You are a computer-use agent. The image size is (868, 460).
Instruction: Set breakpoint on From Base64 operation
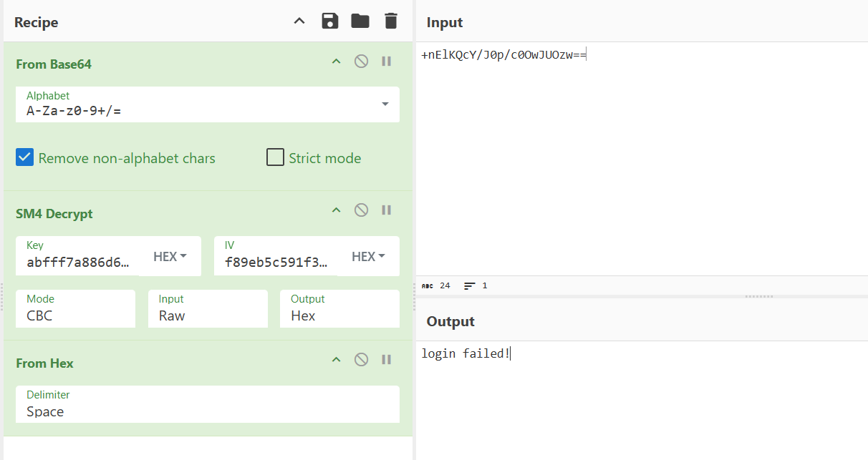point(387,62)
